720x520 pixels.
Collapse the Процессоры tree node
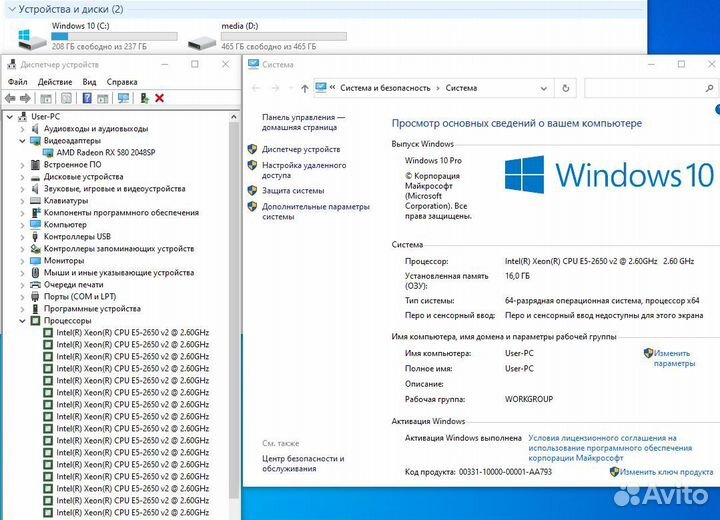(x=22, y=321)
